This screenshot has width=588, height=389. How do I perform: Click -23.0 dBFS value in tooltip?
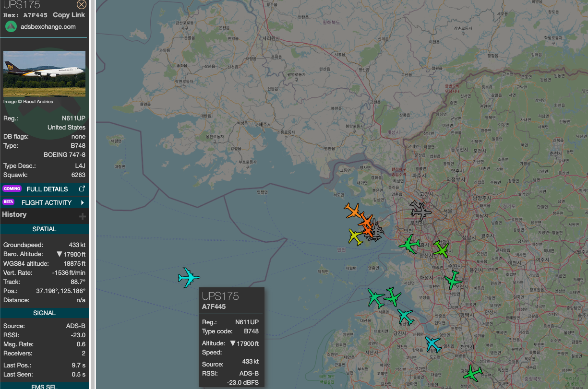point(243,382)
